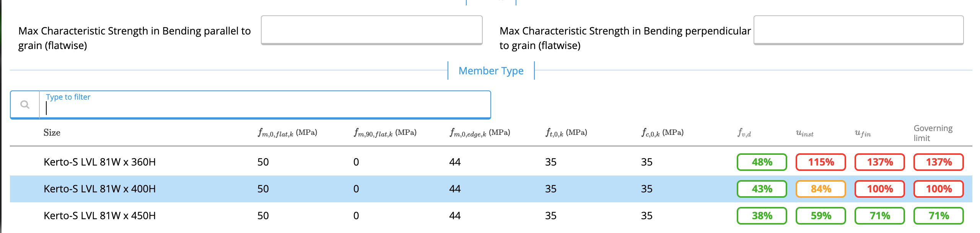Click the f_m,0,edge,k column header
980x233 pixels.
point(480,133)
